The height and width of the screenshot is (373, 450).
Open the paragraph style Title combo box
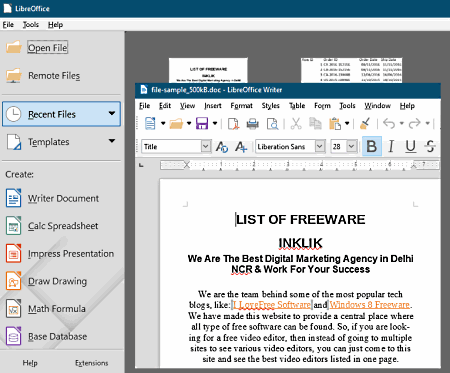click(x=176, y=146)
